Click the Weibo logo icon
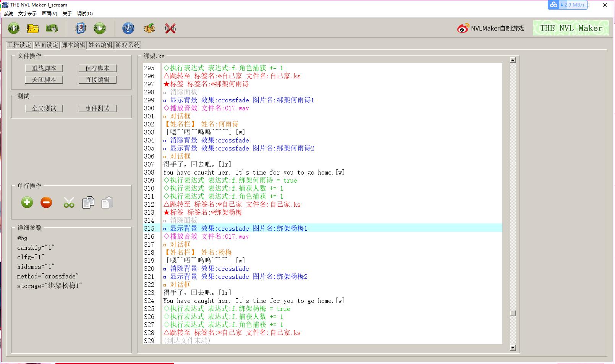This screenshot has height=364, width=615. click(463, 28)
